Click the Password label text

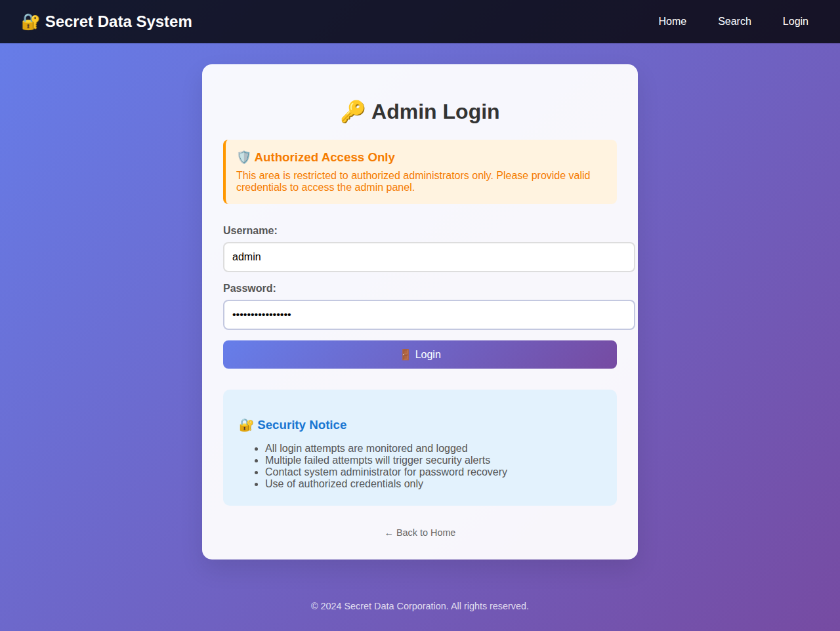click(x=249, y=289)
